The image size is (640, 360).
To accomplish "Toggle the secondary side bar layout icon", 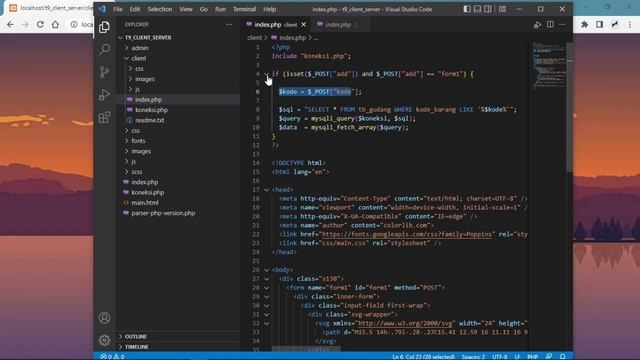I will (488, 9).
